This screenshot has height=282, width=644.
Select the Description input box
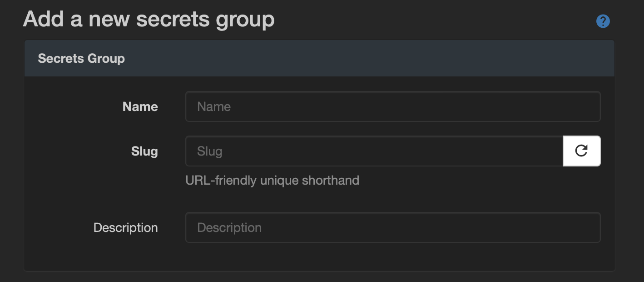tap(392, 227)
